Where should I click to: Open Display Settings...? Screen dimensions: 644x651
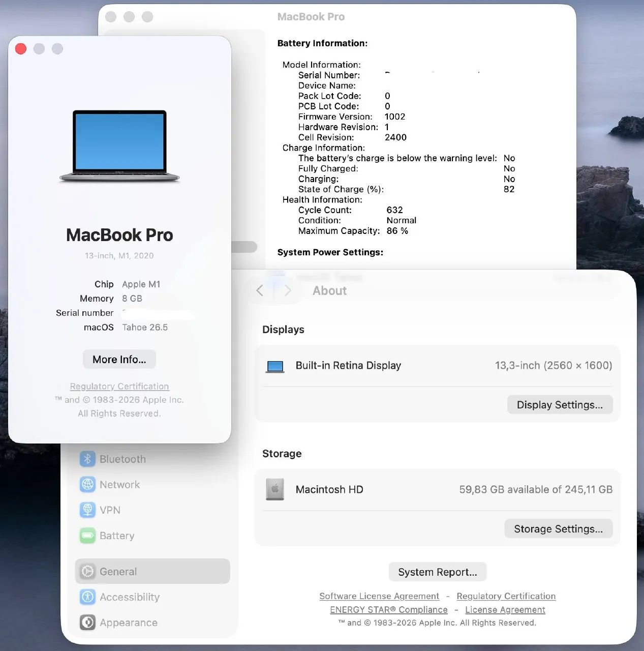pyautogui.click(x=560, y=405)
